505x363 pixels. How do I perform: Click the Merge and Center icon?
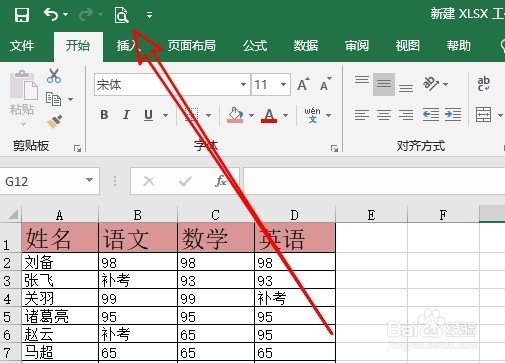tap(484, 115)
